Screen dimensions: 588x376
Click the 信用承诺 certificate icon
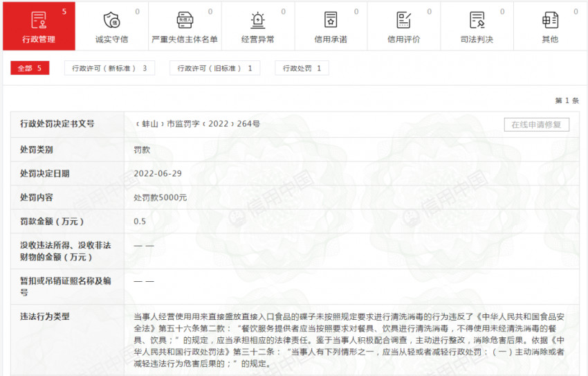point(331,19)
